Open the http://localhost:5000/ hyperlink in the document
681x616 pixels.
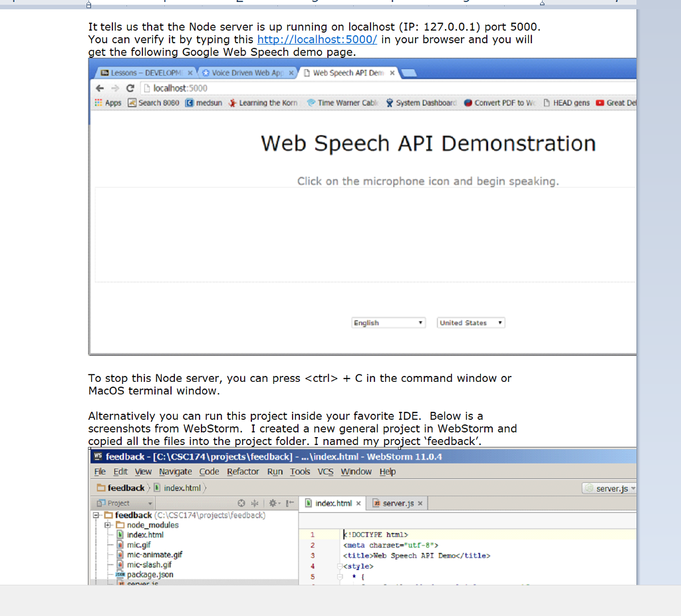[x=317, y=39]
